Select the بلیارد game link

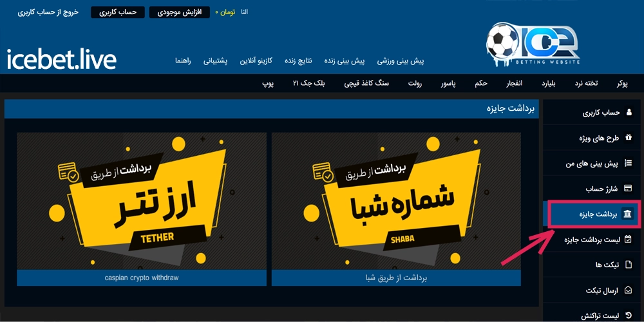tap(548, 84)
